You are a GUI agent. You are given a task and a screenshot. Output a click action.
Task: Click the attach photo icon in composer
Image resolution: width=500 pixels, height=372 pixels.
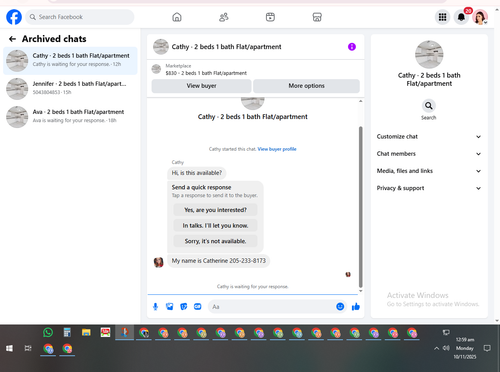(x=170, y=307)
